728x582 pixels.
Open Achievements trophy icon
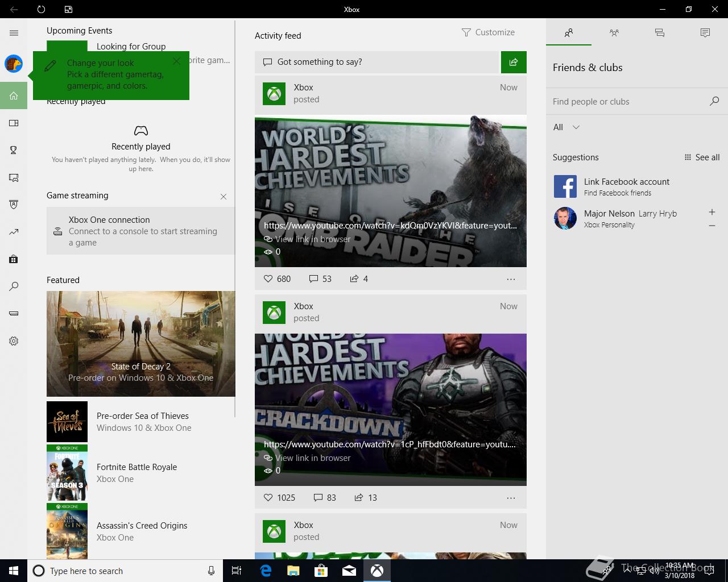pos(14,150)
